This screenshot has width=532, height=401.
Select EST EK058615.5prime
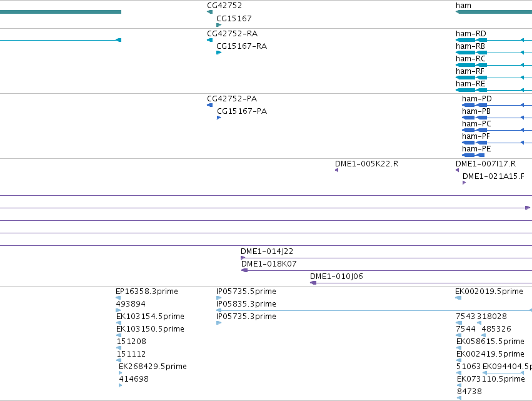pyautogui.click(x=490, y=342)
